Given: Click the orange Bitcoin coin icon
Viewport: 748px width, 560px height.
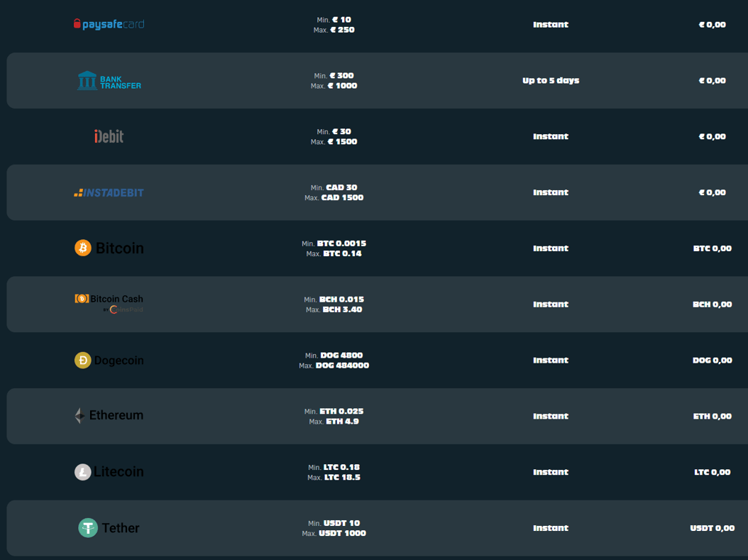Looking at the screenshot, I should pos(83,248).
